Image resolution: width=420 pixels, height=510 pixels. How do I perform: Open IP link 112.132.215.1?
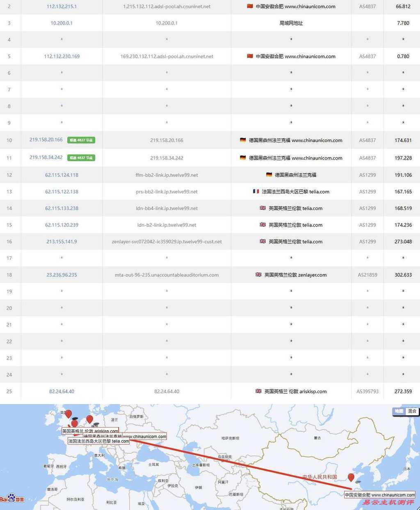pos(62,7)
